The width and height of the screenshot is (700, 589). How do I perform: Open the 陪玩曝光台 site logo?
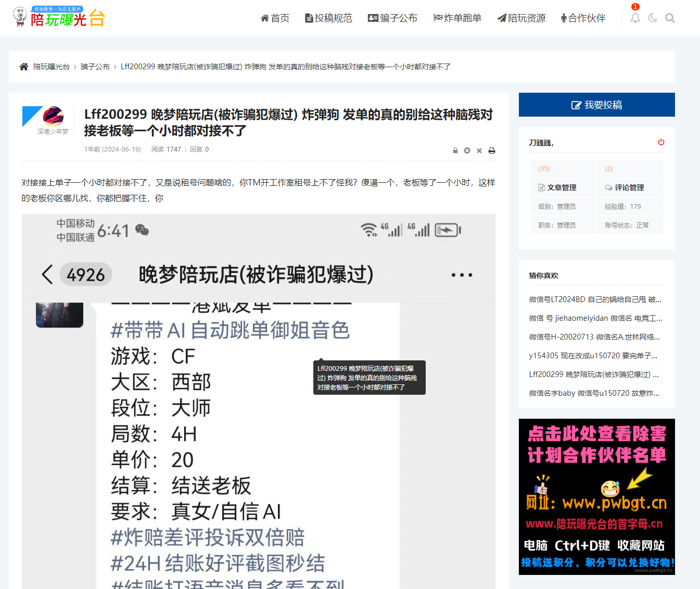[57, 17]
